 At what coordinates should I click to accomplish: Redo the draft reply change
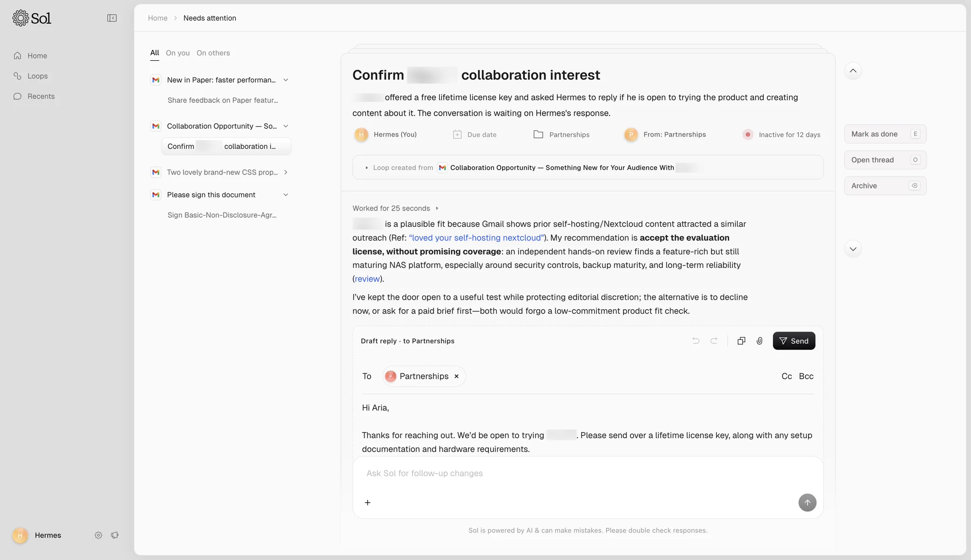click(x=714, y=340)
